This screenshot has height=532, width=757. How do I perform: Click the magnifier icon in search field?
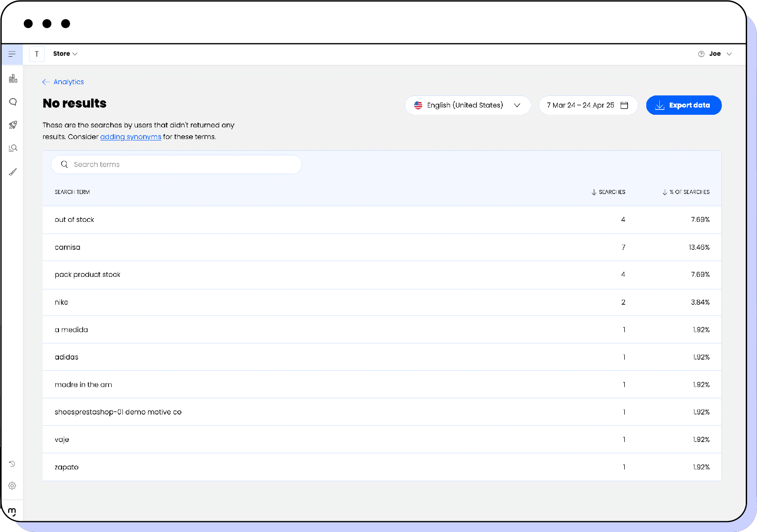tap(64, 164)
